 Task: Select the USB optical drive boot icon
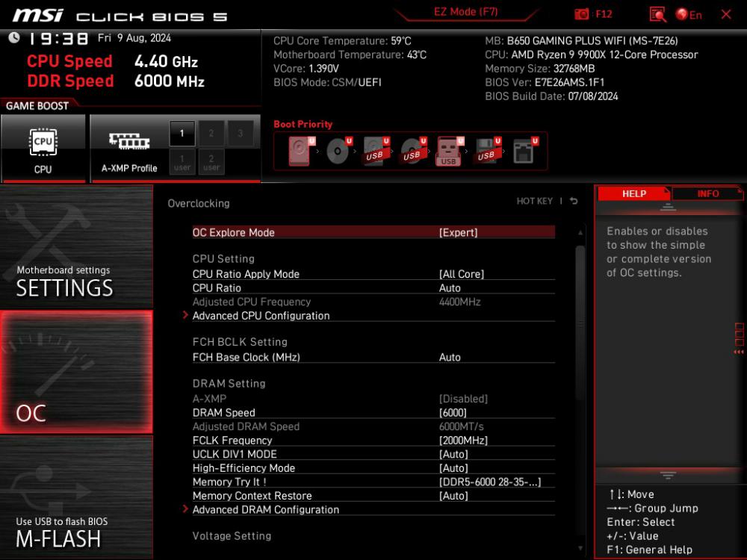pos(413,151)
